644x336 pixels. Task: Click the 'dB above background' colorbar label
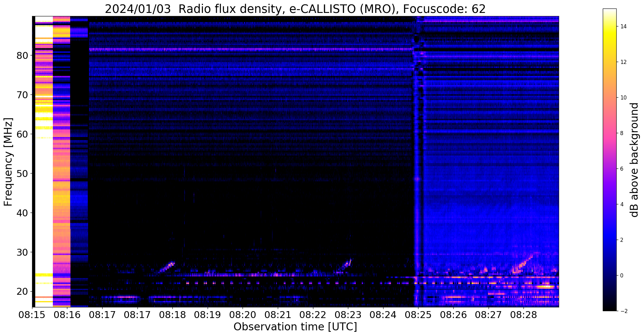tap(634, 160)
